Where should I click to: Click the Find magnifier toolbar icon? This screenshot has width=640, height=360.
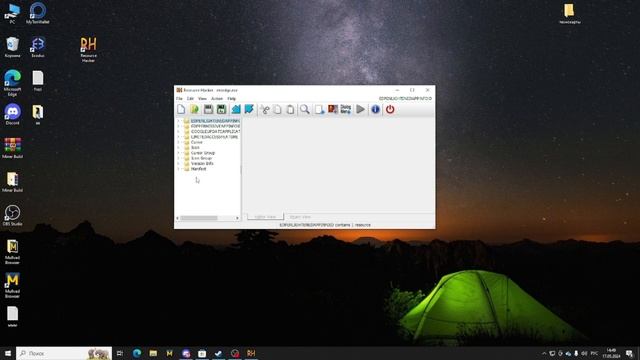[x=304, y=109]
